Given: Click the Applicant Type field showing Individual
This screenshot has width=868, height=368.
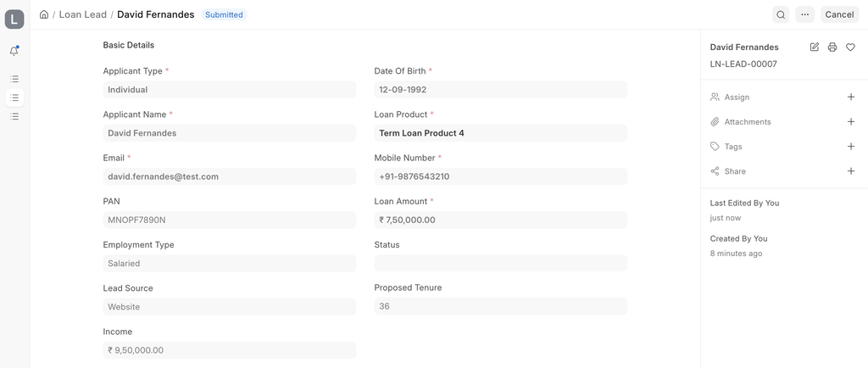Looking at the screenshot, I should [229, 90].
